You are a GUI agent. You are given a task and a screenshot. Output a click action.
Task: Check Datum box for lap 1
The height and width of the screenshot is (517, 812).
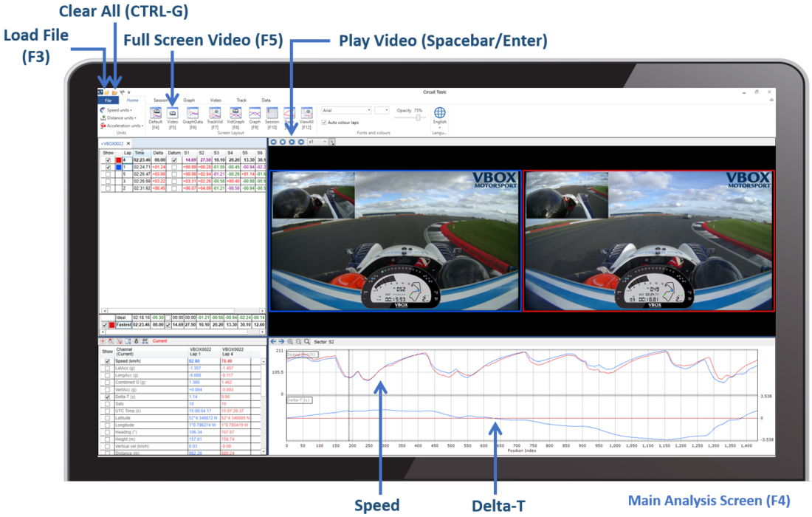click(174, 168)
